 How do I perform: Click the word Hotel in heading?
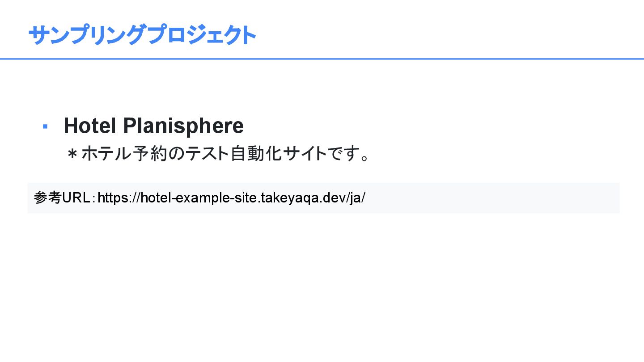click(x=90, y=126)
